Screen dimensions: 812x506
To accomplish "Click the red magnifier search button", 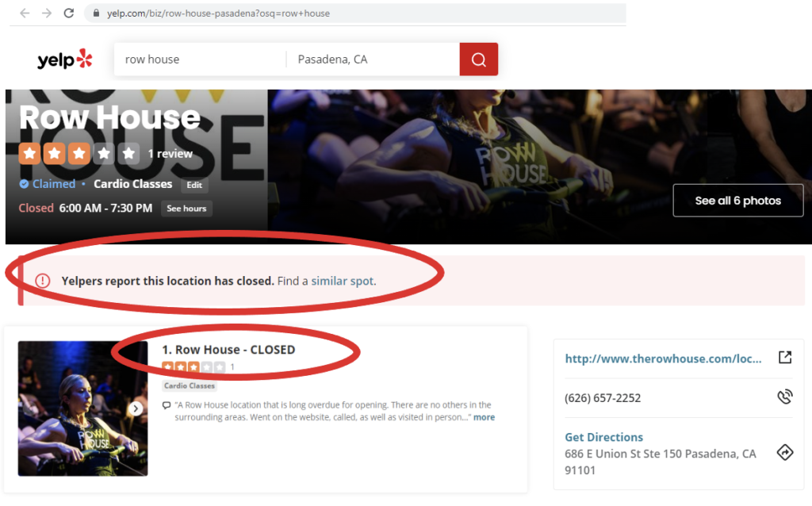I will [x=478, y=59].
